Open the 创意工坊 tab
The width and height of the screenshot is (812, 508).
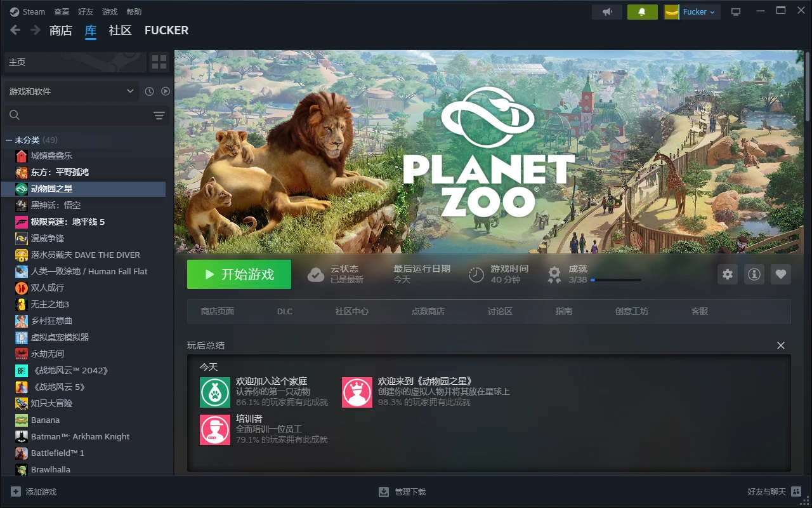[x=632, y=311]
